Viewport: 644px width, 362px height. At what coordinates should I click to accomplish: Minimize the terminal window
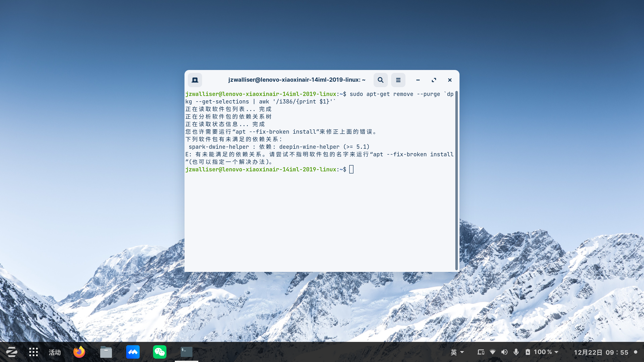(418, 80)
